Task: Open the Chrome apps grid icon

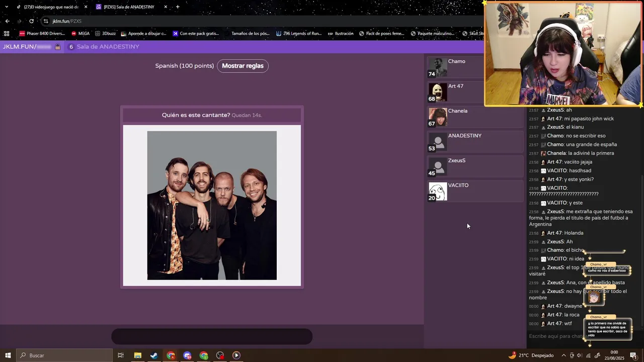Action: click(x=7, y=34)
